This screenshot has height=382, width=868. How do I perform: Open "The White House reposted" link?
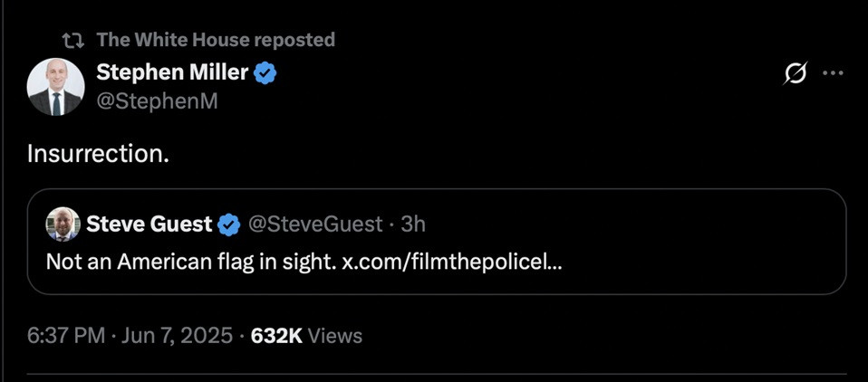[216, 40]
